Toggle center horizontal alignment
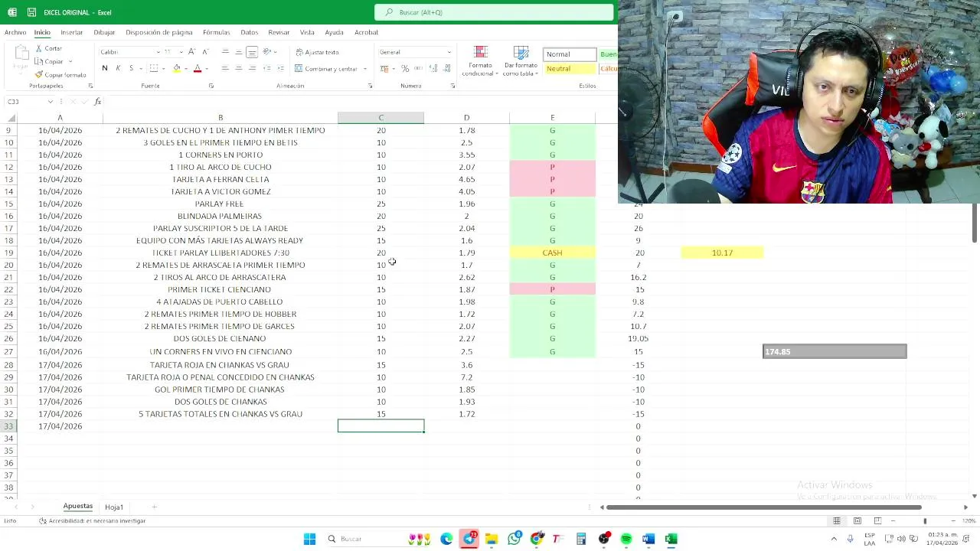 click(x=238, y=68)
